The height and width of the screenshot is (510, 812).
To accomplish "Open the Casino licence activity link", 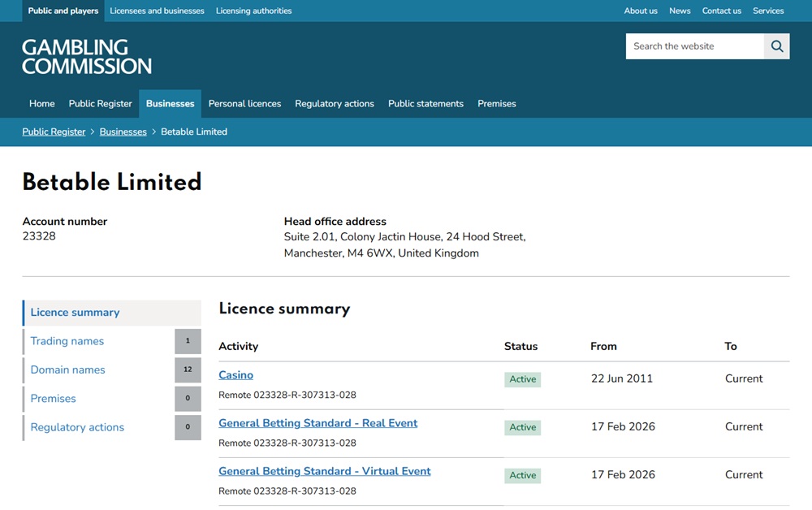I will pos(235,375).
